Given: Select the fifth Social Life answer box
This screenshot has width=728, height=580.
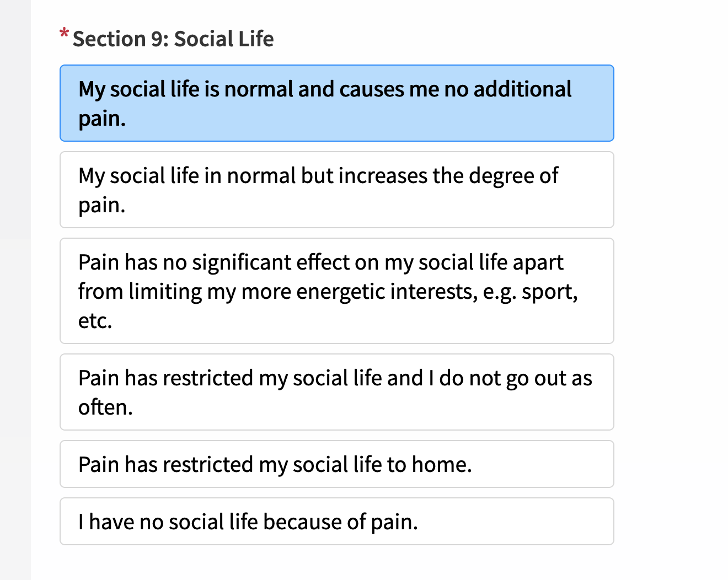Looking at the screenshot, I should [336, 464].
